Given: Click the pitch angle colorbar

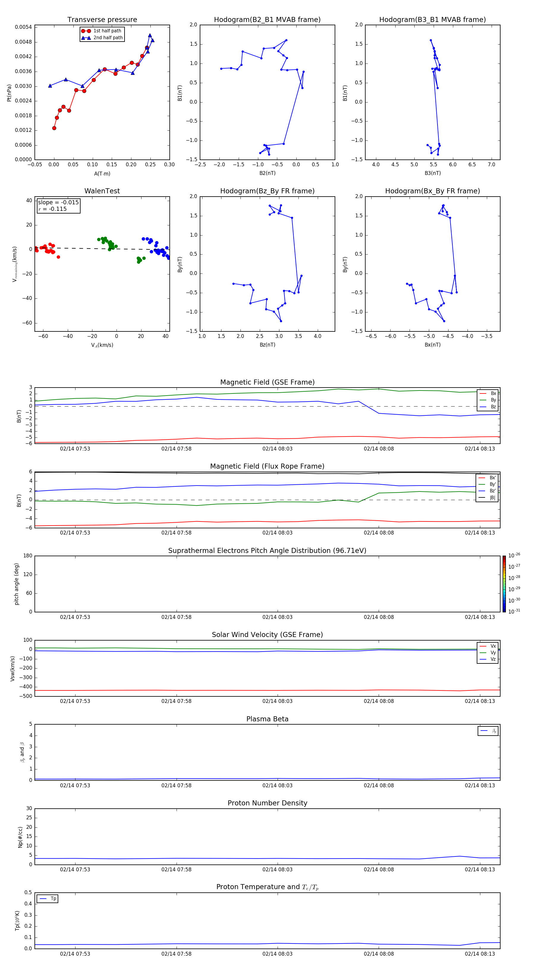Looking at the screenshot, I should point(504,584).
